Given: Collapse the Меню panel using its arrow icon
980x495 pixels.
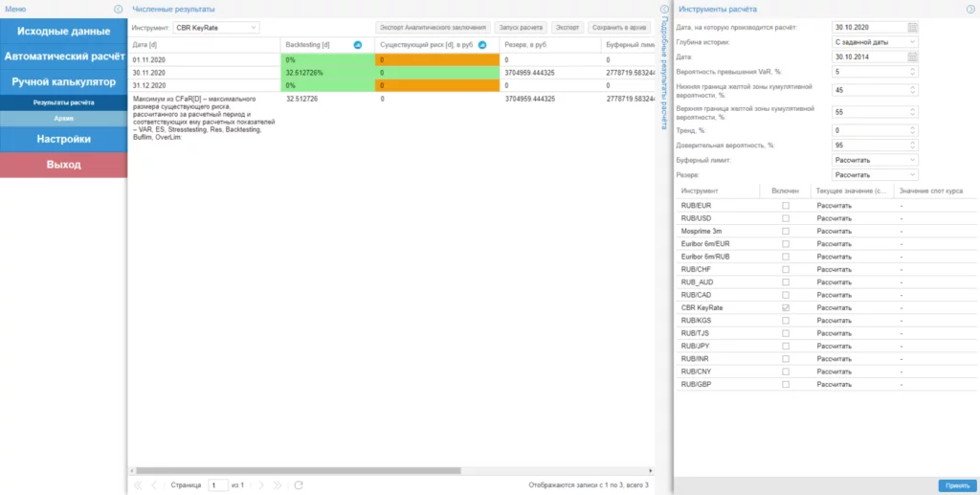Looking at the screenshot, I should [118, 9].
